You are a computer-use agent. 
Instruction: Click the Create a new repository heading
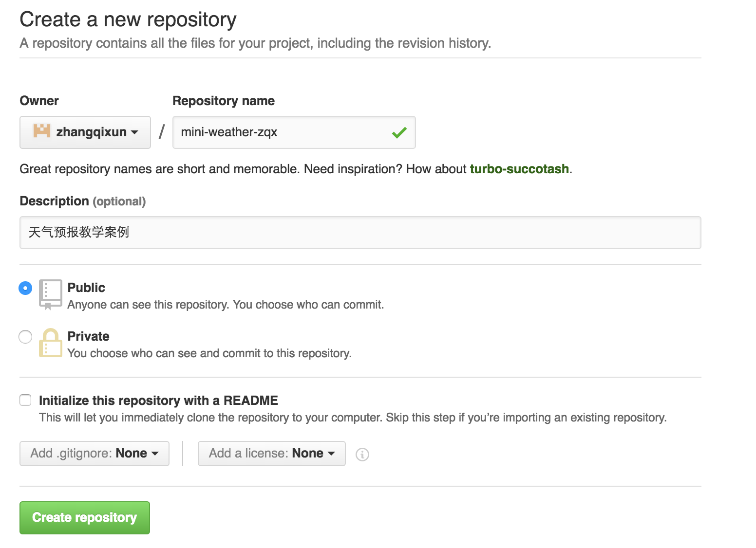coord(128,19)
